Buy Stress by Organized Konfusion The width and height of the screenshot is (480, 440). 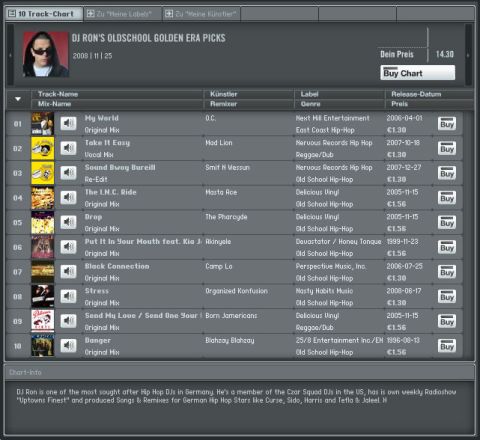pyautogui.click(x=447, y=296)
